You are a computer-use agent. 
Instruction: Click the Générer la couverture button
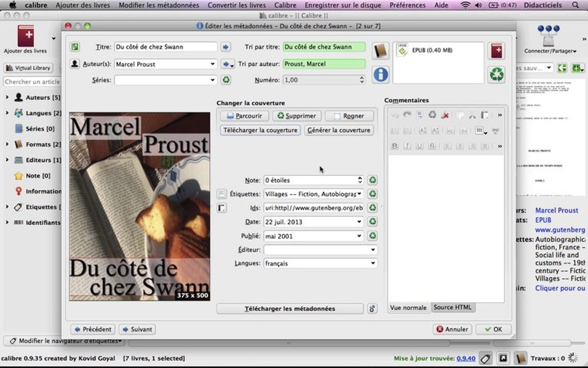(x=338, y=130)
